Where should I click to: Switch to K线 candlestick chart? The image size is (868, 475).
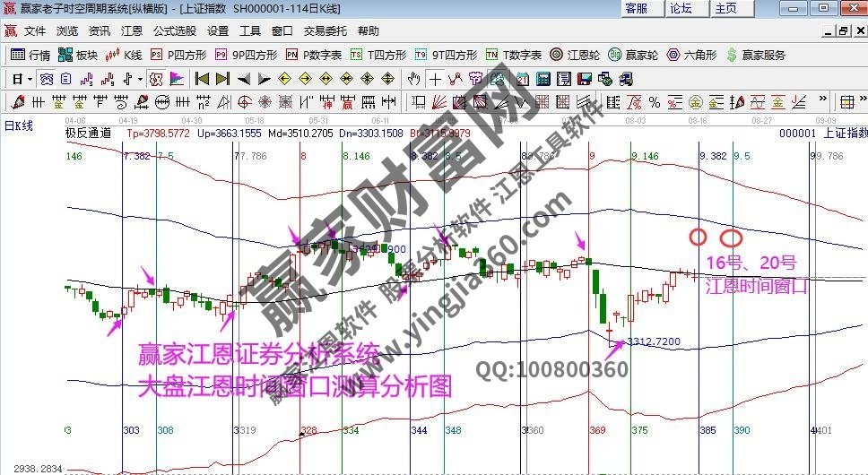(125, 55)
